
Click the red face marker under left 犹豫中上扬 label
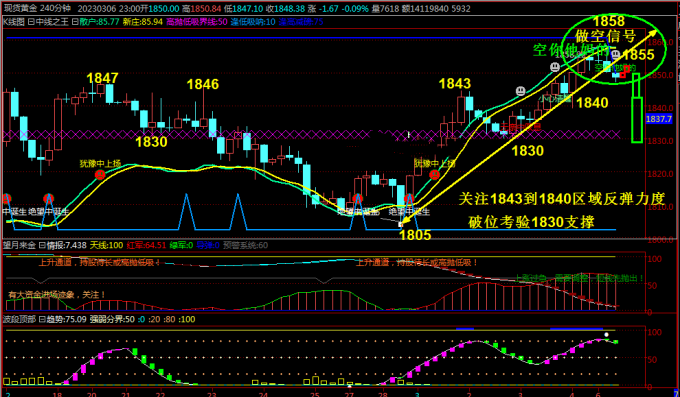100,174
